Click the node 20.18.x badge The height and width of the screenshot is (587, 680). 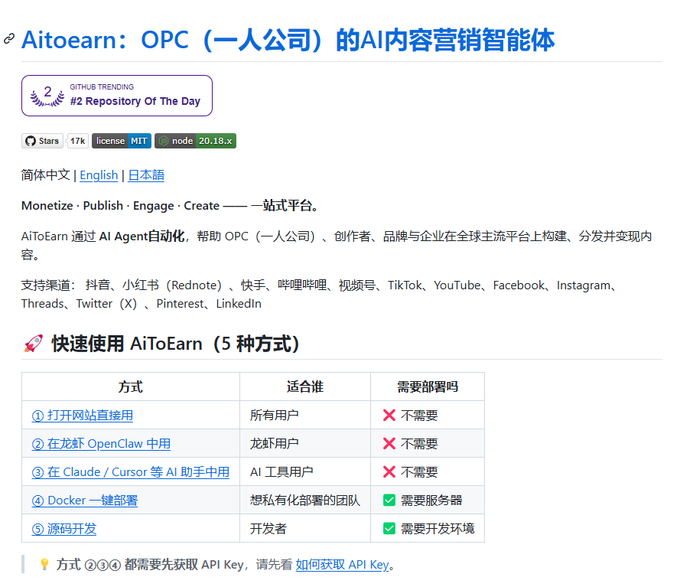click(196, 141)
